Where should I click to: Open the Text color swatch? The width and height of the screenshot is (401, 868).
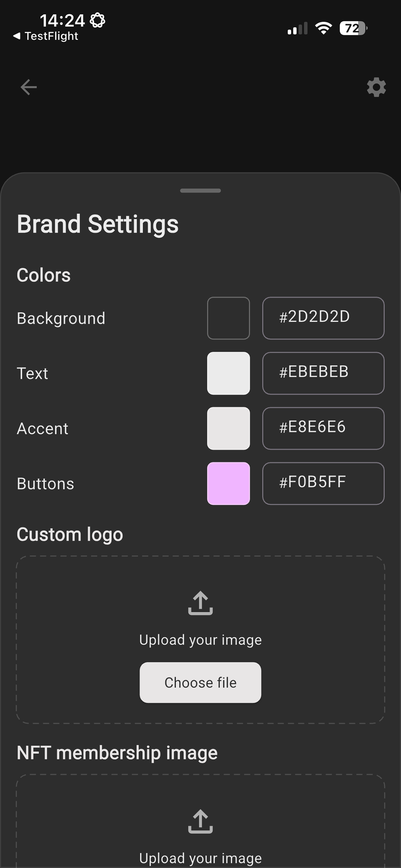click(x=229, y=373)
